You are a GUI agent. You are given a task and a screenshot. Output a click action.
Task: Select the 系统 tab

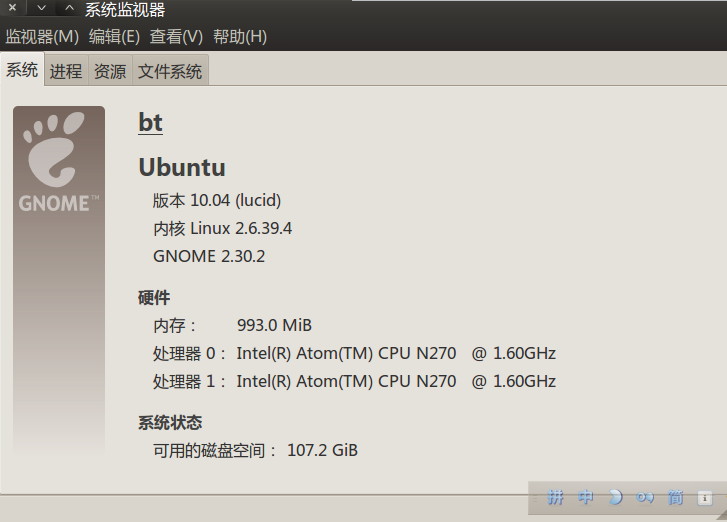coord(22,70)
